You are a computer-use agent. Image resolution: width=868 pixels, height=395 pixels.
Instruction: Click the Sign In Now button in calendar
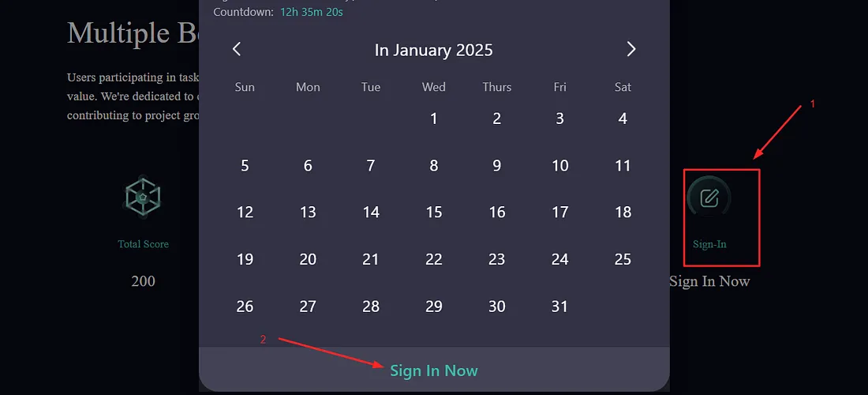(434, 371)
